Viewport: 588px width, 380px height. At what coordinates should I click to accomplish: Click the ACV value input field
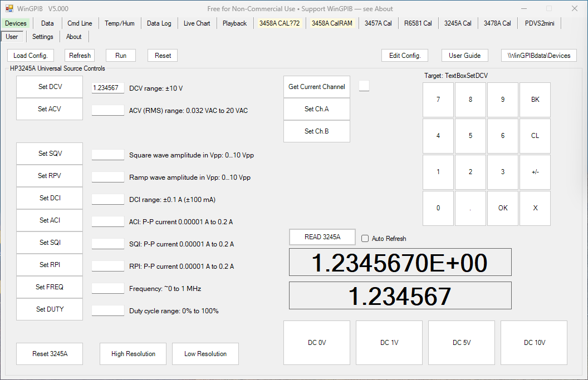108,110
